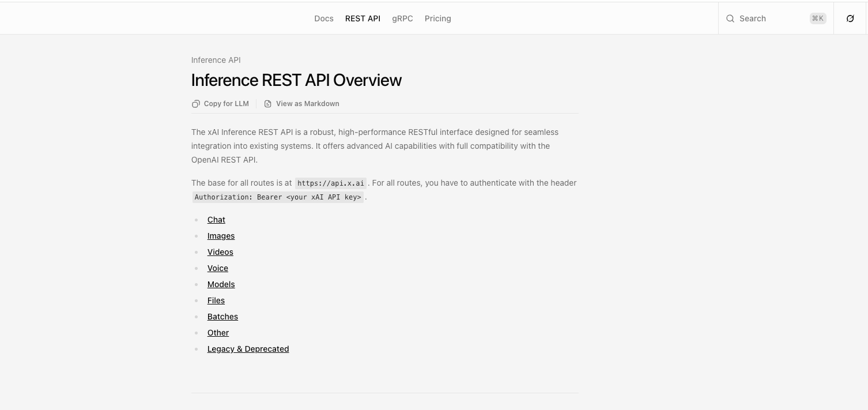This screenshot has height=410, width=868.
Task: Open the Models reference link
Action: tap(221, 284)
